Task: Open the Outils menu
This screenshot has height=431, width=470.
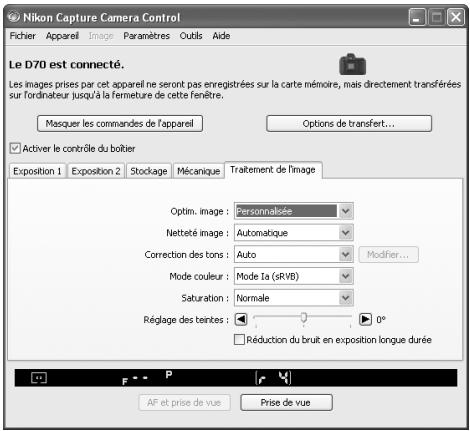Action: [x=191, y=36]
